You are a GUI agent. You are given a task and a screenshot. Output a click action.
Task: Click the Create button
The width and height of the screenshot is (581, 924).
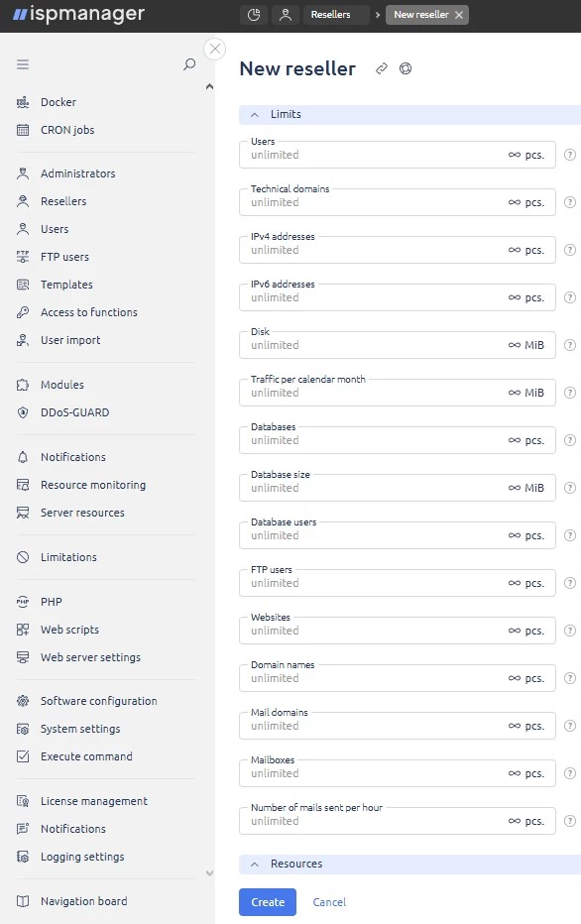click(x=268, y=902)
